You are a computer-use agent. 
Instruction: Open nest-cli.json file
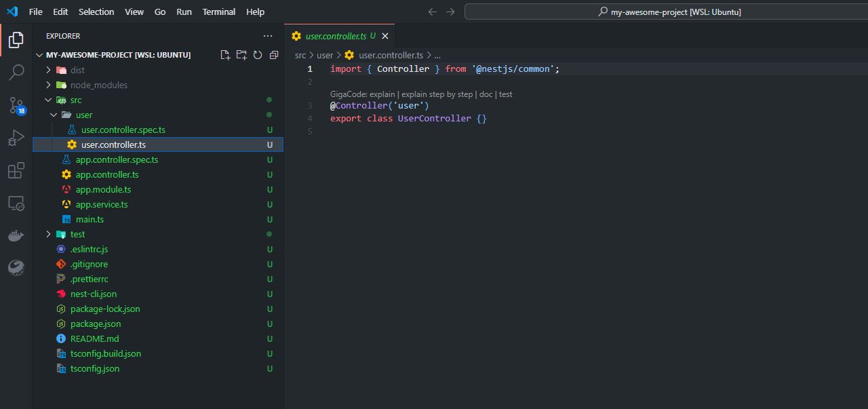click(158, 294)
